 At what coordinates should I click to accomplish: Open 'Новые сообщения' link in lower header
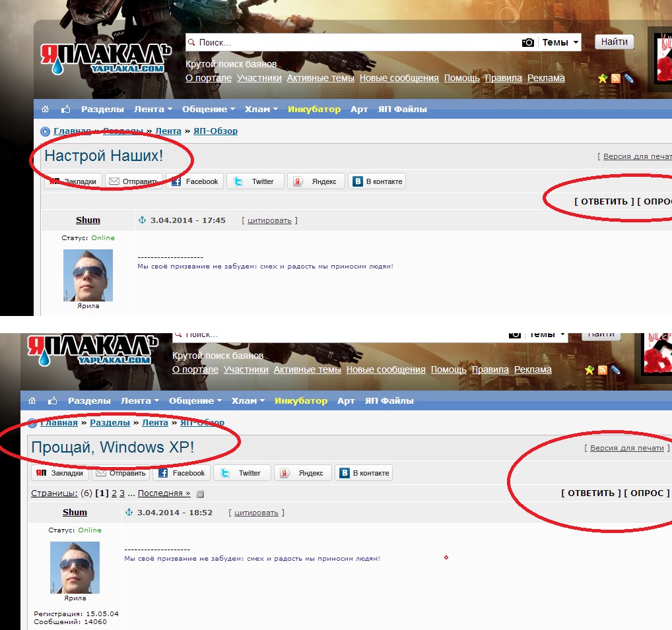coord(386,369)
